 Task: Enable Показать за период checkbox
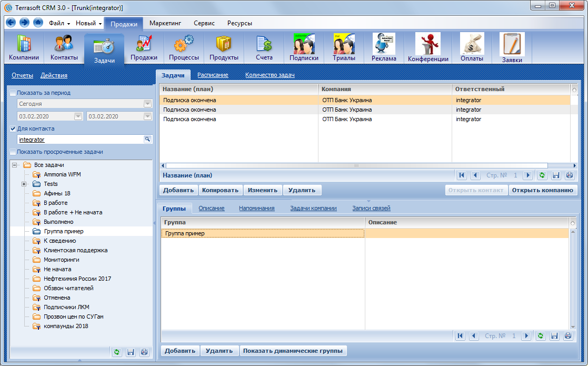coord(13,93)
